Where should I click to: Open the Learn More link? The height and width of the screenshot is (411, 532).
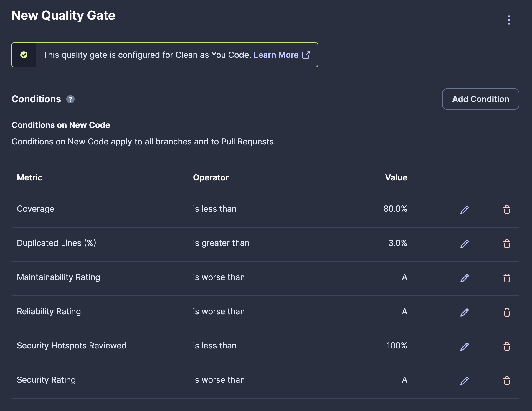pos(276,55)
